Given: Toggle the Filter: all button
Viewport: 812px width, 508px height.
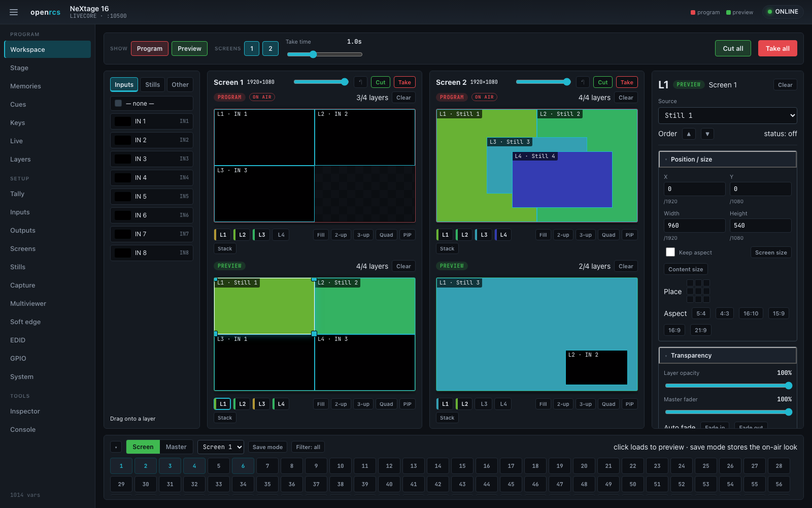Looking at the screenshot, I should (308, 447).
